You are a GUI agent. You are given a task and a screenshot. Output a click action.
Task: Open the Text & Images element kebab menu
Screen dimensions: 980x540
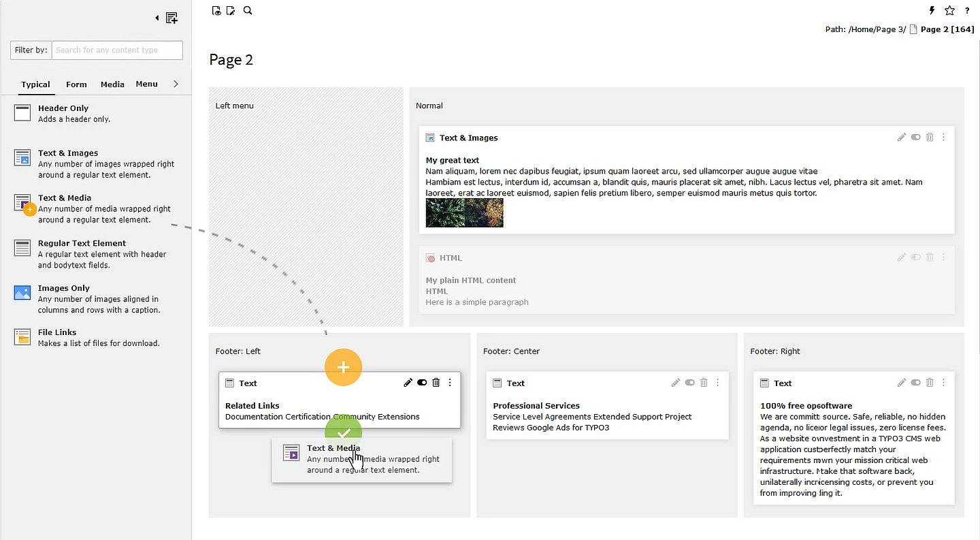(x=944, y=138)
